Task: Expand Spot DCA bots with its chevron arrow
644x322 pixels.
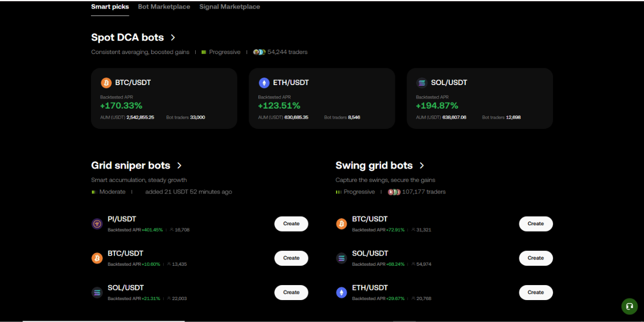Action: [173, 37]
